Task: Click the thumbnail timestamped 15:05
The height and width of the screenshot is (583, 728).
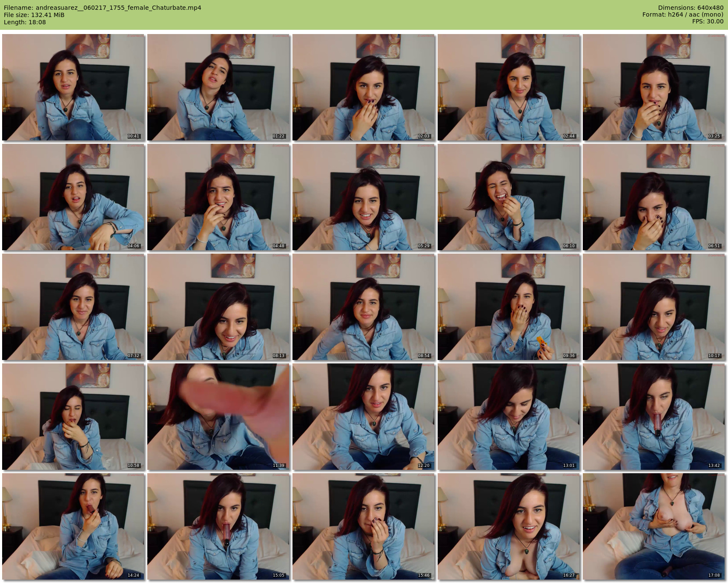Action: [218, 526]
